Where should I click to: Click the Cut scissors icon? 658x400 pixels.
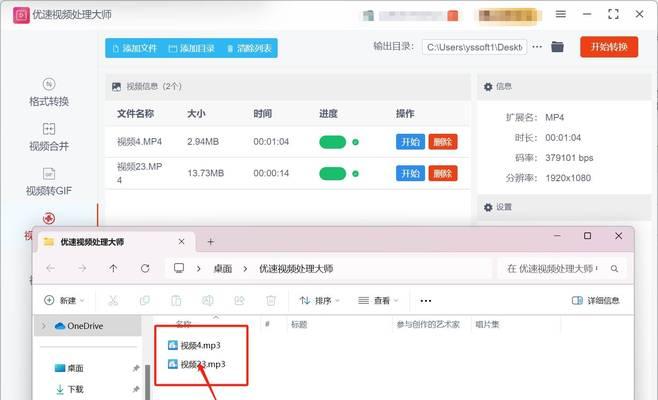[x=113, y=301]
